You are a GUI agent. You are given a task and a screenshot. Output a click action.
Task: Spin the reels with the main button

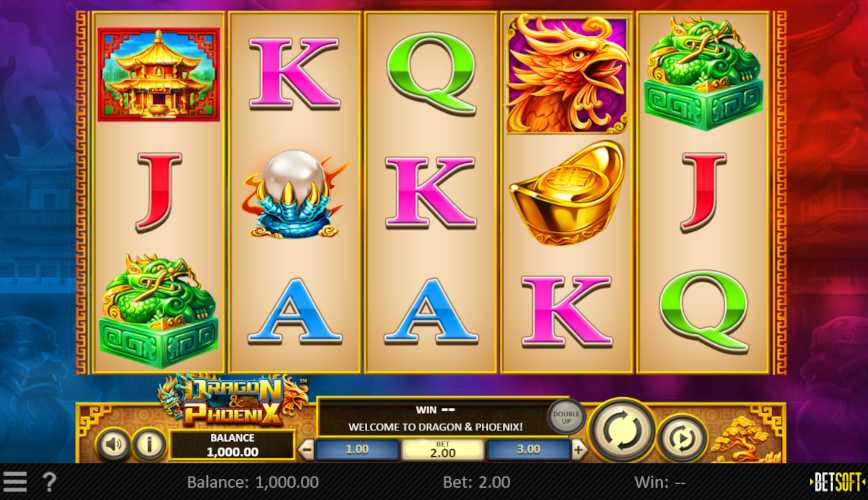622,430
